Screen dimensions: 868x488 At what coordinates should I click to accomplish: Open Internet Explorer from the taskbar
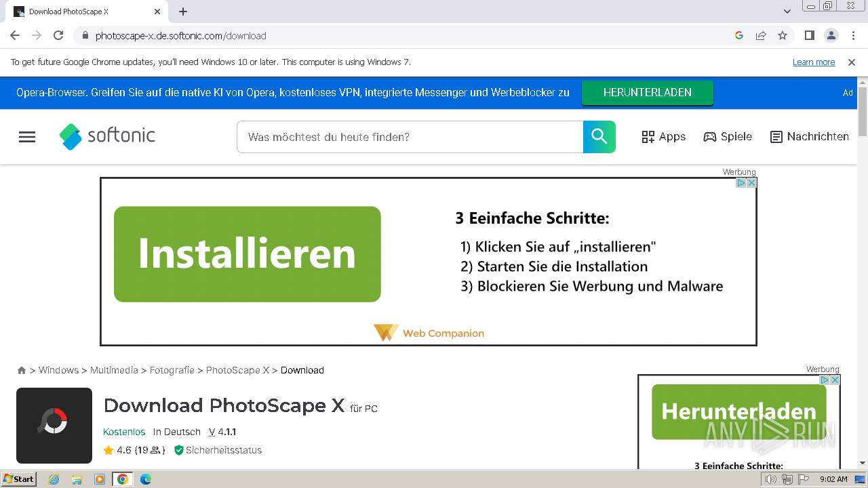pos(54,479)
